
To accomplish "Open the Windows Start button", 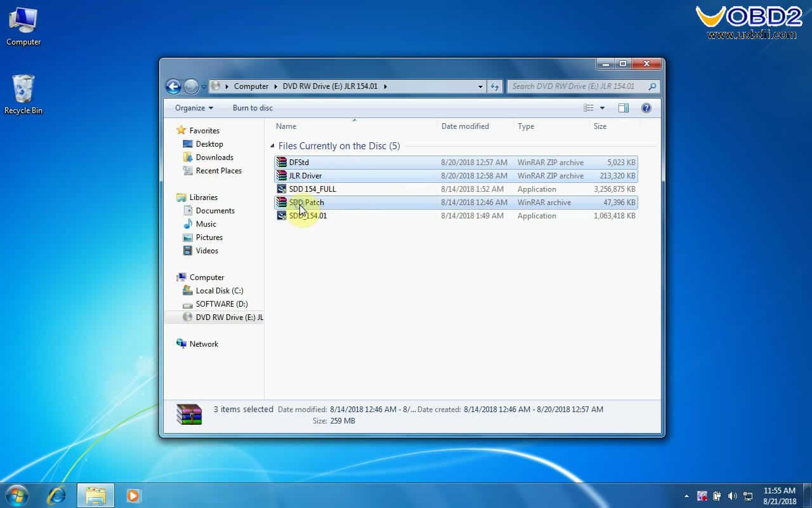I will [x=16, y=495].
